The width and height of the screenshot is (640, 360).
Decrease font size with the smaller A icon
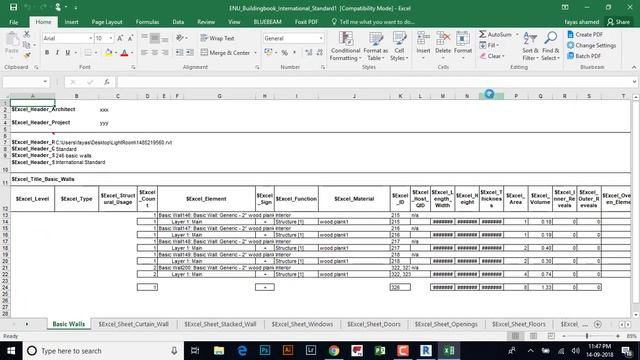point(130,38)
